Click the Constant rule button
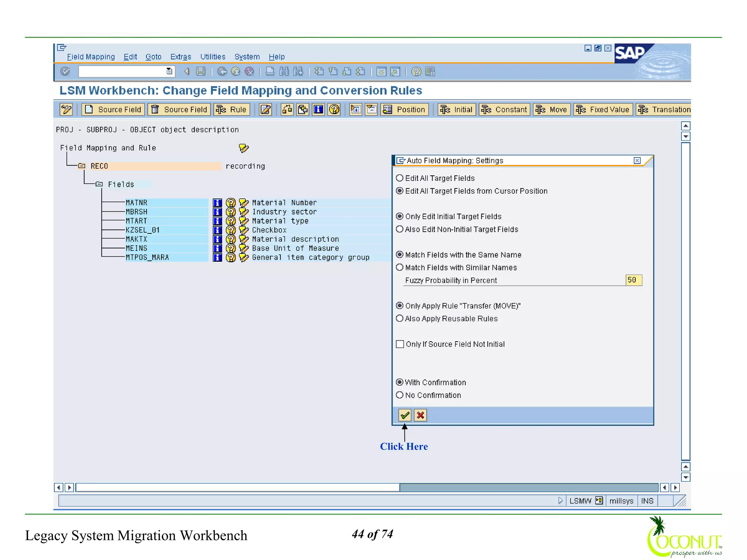Screen dimensions: 747x560 [504, 109]
